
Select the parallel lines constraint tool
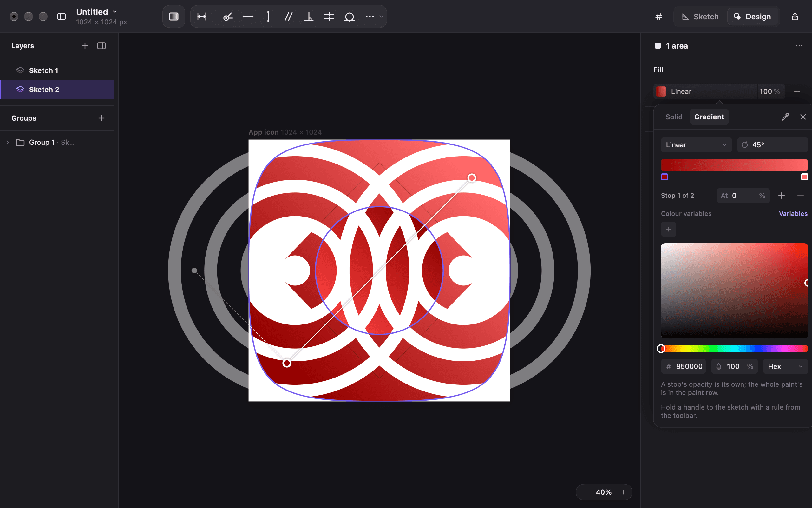pos(289,17)
